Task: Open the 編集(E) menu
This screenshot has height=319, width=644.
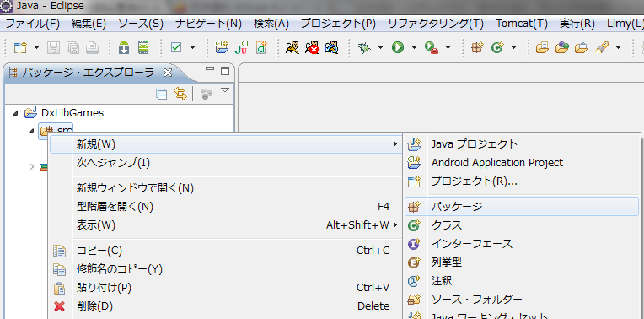Action: coord(89,23)
